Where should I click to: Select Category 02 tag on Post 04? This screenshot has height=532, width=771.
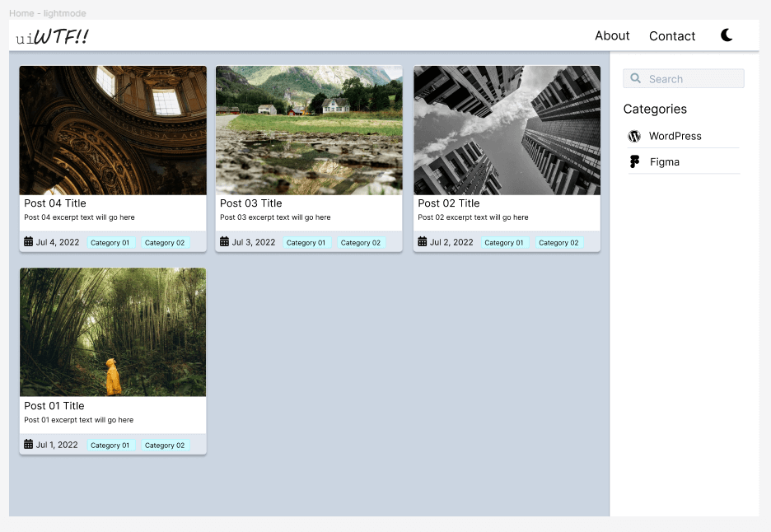165,242
